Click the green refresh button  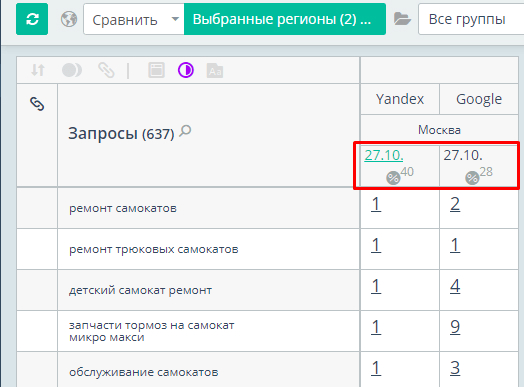(x=32, y=19)
